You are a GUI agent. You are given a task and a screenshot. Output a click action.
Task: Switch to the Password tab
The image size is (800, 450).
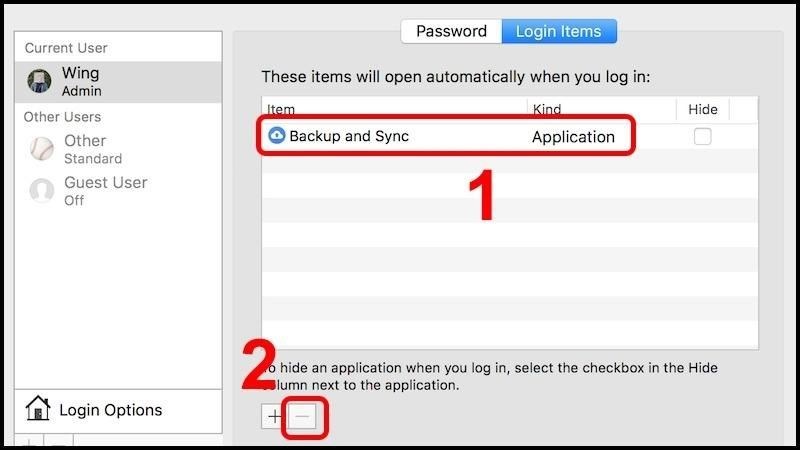(451, 31)
